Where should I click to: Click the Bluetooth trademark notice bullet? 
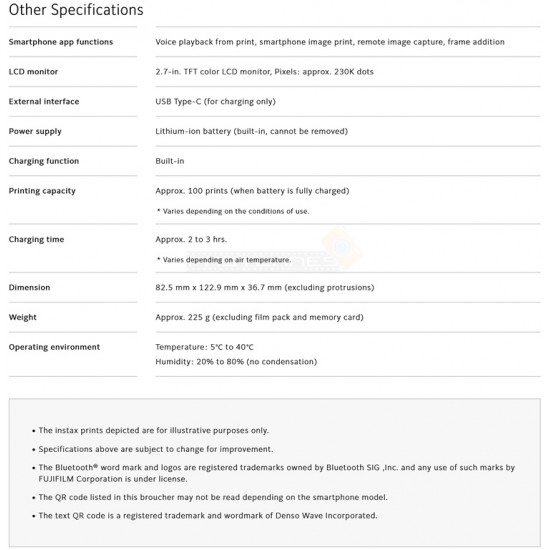pyautogui.click(x=276, y=473)
